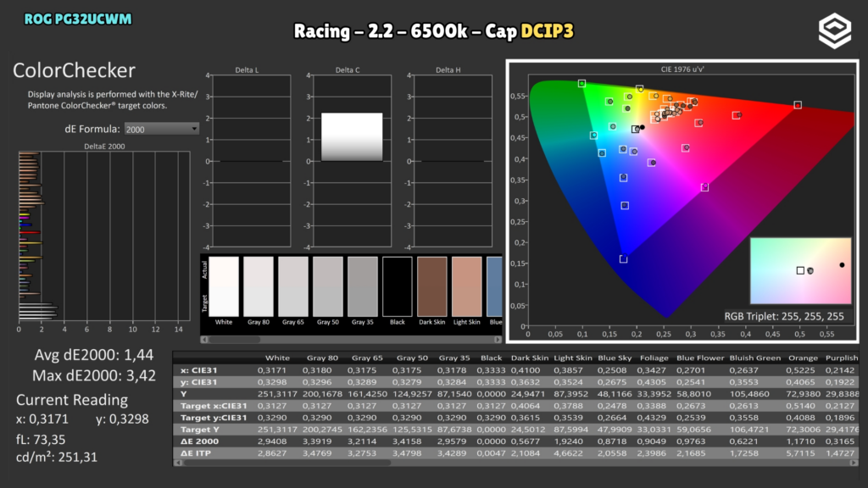Click the 'Blue Sky' column header

615,358
